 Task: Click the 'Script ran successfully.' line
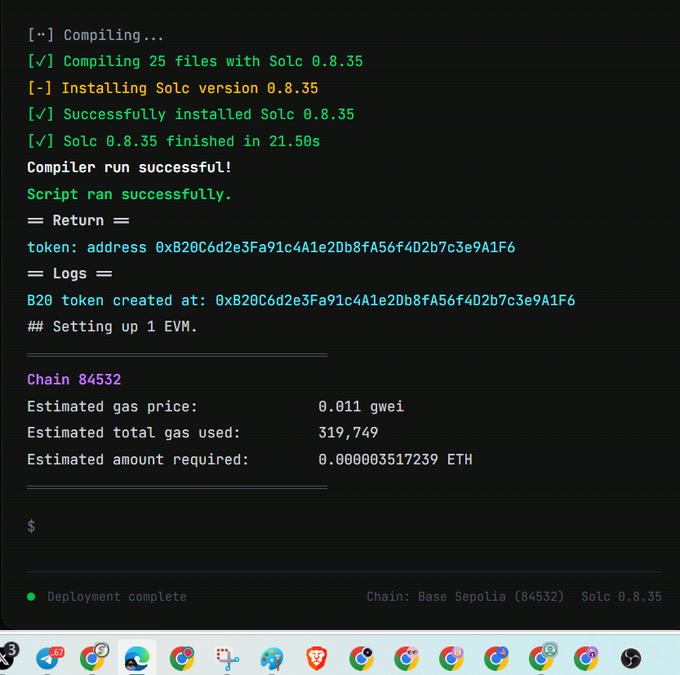click(129, 194)
